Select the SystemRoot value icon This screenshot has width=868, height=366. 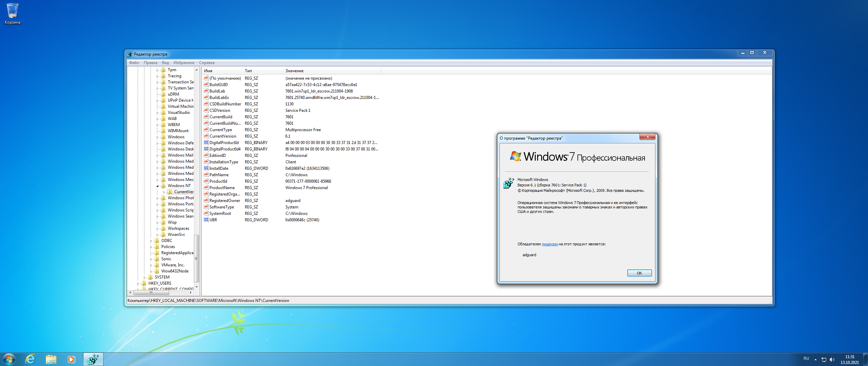[x=206, y=213]
